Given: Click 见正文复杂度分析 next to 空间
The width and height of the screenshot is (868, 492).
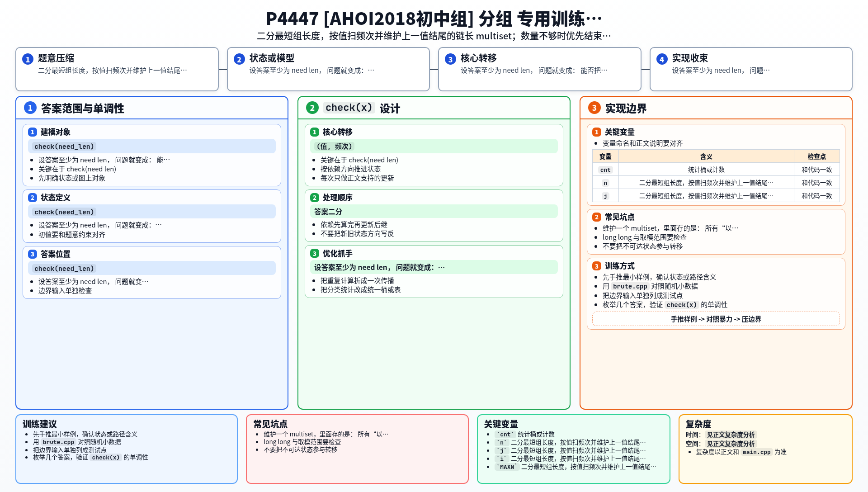Looking at the screenshot, I should [731, 444].
